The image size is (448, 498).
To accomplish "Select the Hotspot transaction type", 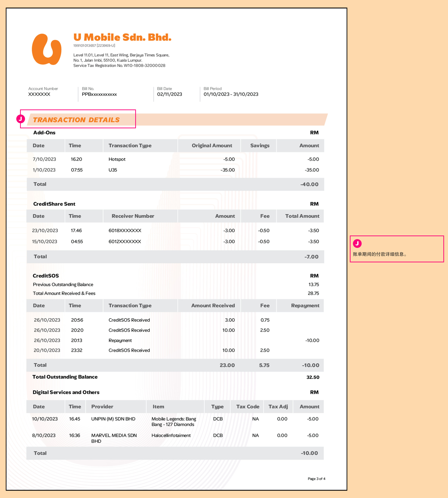I will click(117, 159).
